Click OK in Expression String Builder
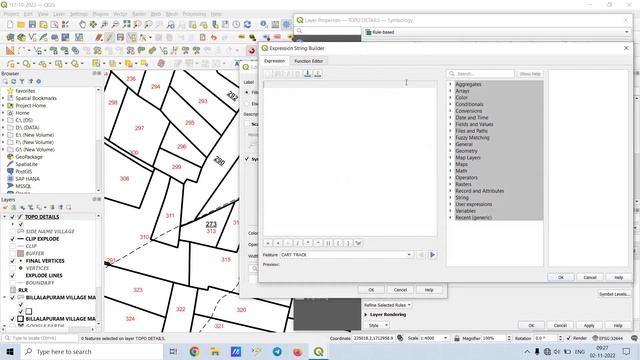 [x=560, y=277]
